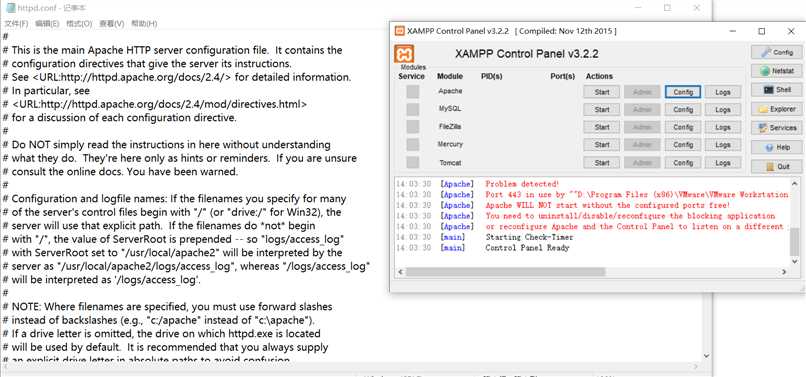
Task: Click the PID(s) column header
Action: pyautogui.click(x=491, y=76)
